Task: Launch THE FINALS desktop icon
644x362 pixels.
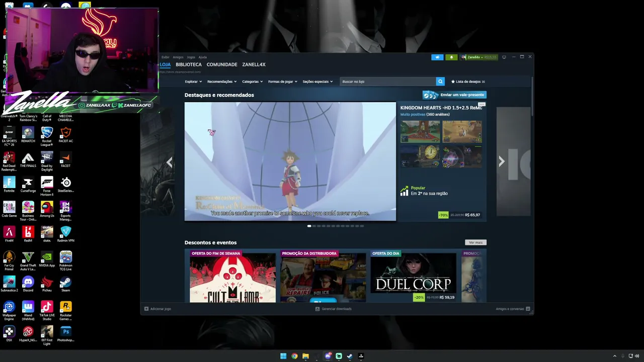Action: click(x=28, y=159)
